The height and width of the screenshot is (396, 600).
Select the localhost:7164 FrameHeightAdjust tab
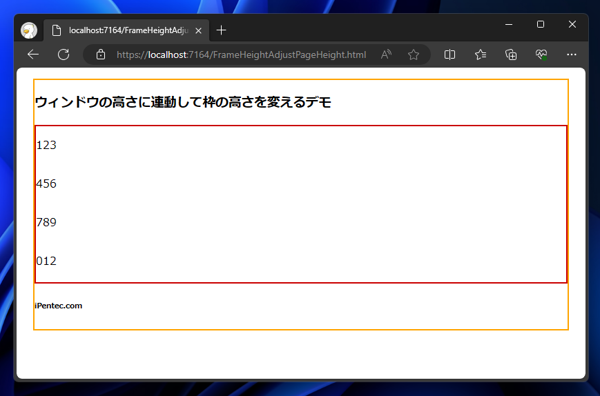[x=126, y=30]
